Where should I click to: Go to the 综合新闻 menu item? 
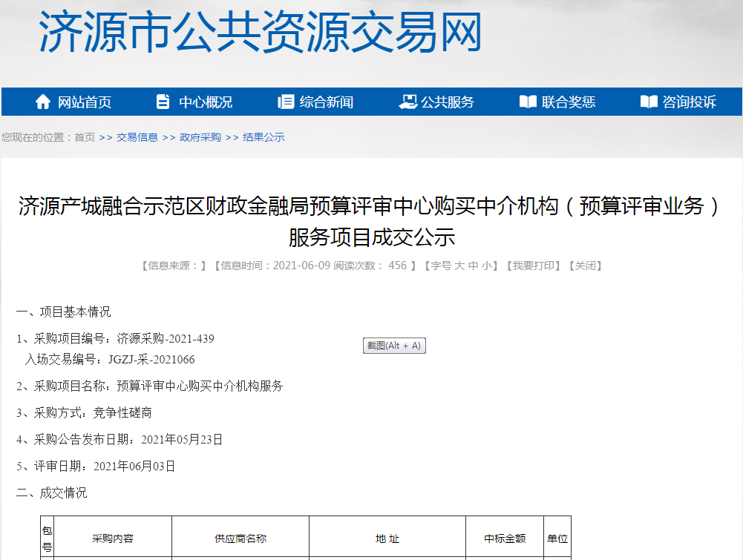click(327, 102)
